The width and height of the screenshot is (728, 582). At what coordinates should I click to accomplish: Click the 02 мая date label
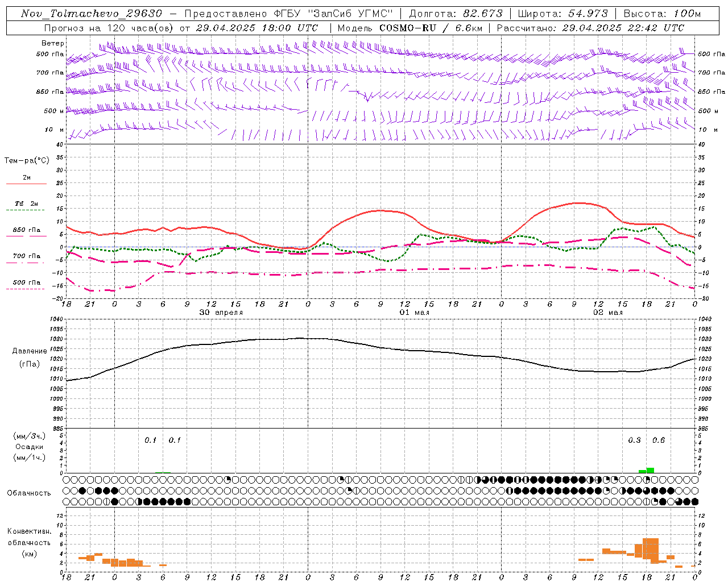[608, 313]
